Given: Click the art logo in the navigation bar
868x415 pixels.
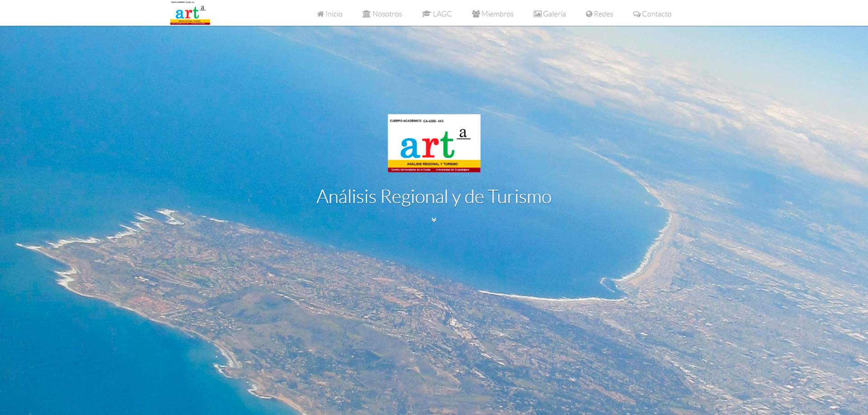Looking at the screenshot, I should click(x=190, y=13).
